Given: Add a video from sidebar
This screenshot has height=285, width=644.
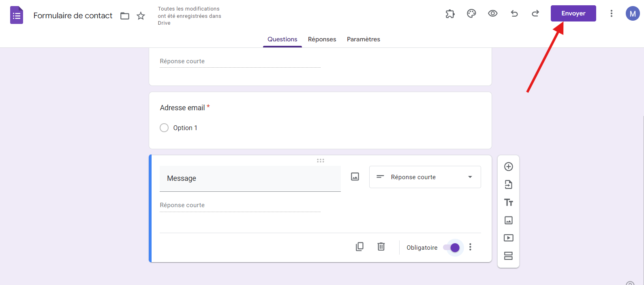Looking at the screenshot, I should click(x=509, y=238).
